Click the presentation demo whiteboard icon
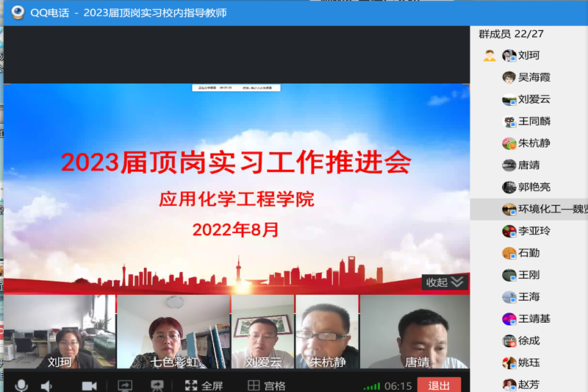This screenshot has height=392, width=588. coord(157,385)
